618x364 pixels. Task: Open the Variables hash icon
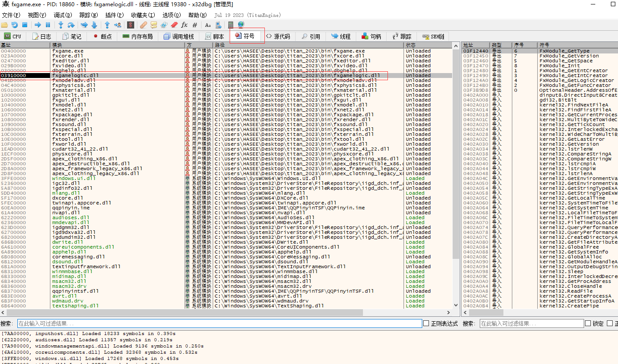195,25
